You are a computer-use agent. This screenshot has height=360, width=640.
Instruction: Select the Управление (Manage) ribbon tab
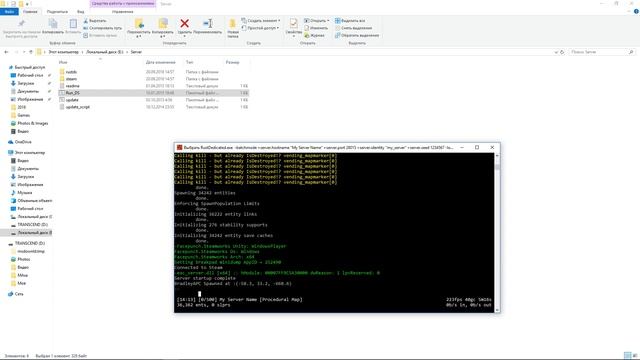pos(122,11)
